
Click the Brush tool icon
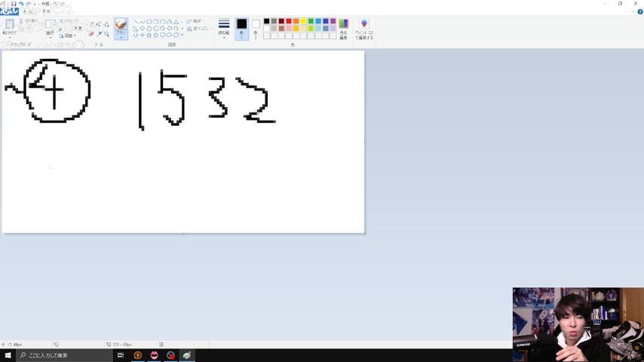click(121, 23)
